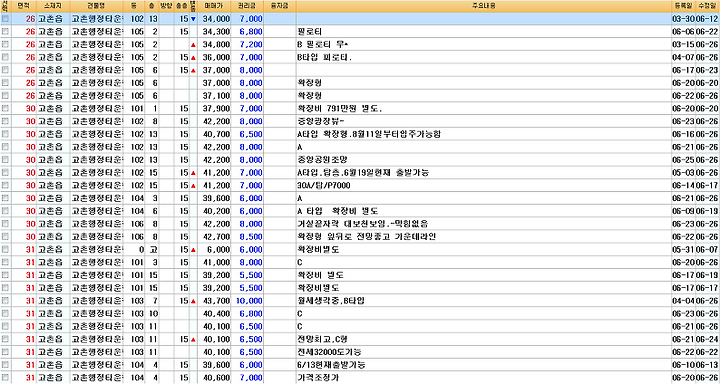The width and height of the screenshot is (720, 384).
Task: Click red up arrow in 'B타입 피로티.' row
Action: [193, 58]
